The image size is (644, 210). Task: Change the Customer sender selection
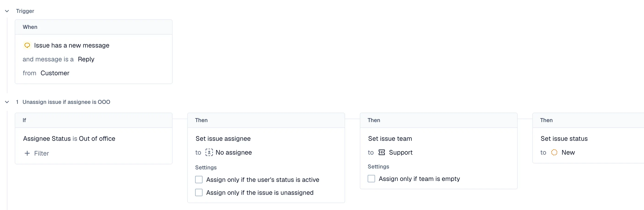(x=55, y=73)
